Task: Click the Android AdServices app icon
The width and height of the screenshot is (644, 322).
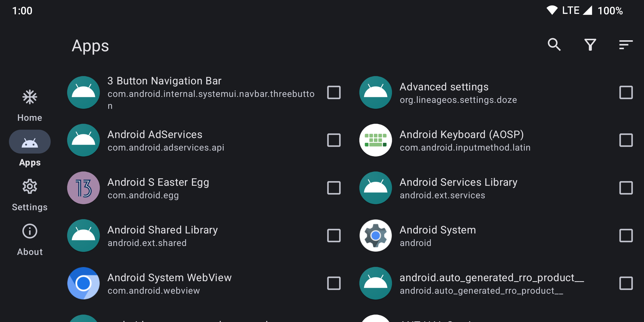Action: click(x=83, y=140)
